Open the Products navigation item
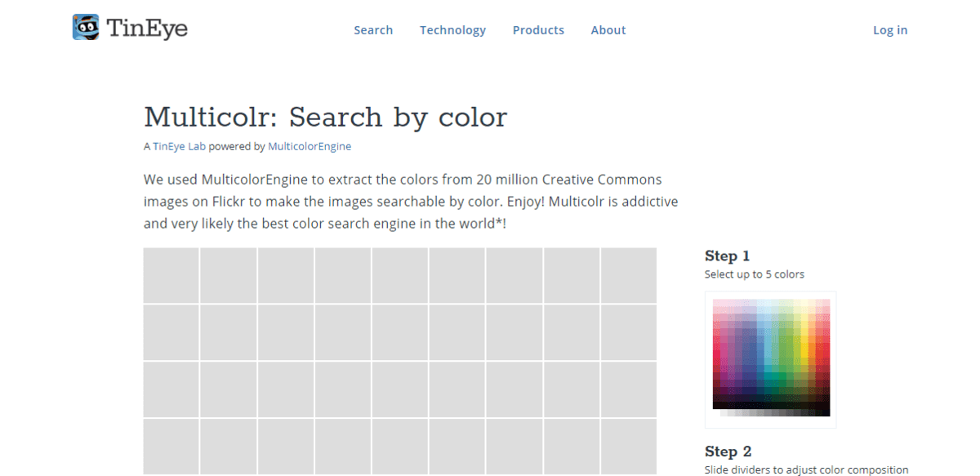The image size is (980, 476). (538, 30)
